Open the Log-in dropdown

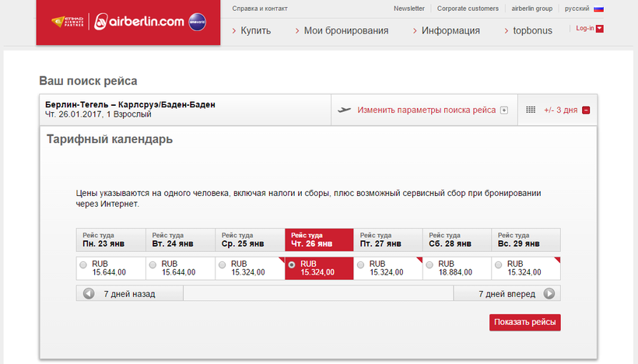[589, 29]
